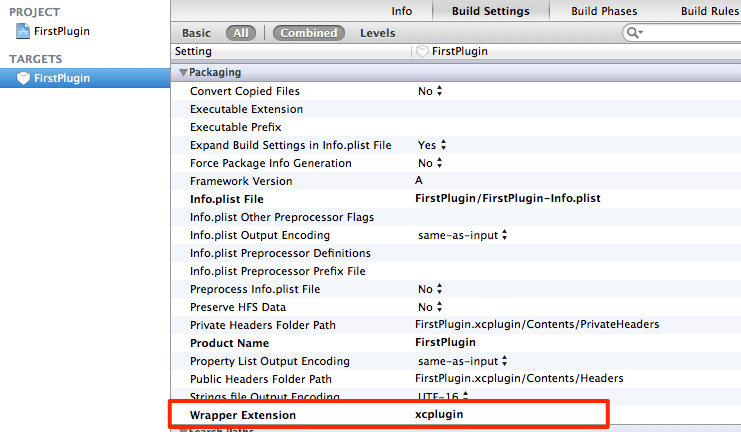Screen dimensions: 741x432
Task: Click the search magnifier icon
Action: click(x=633, y=33)
